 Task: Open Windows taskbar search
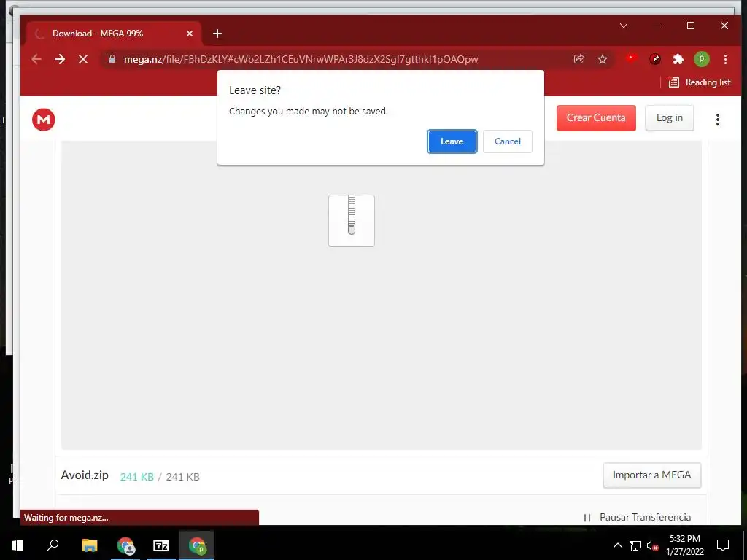tap(53, 545)
